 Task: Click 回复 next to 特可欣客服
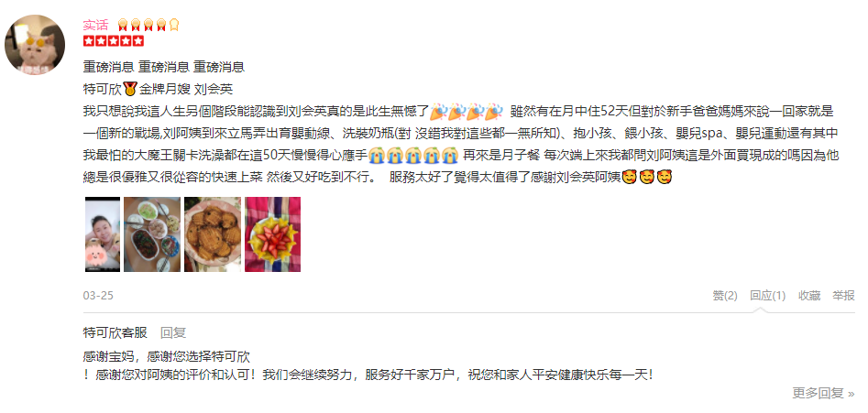tap(173, 332)
